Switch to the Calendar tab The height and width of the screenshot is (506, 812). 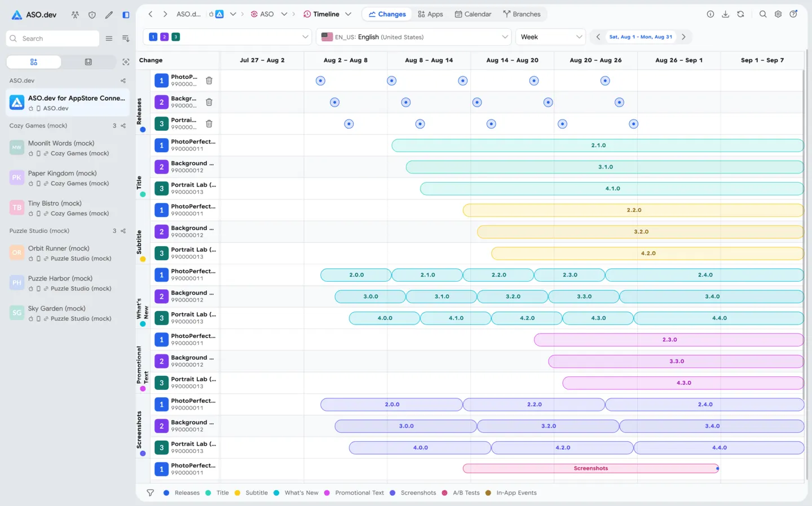tap(473, 14)
